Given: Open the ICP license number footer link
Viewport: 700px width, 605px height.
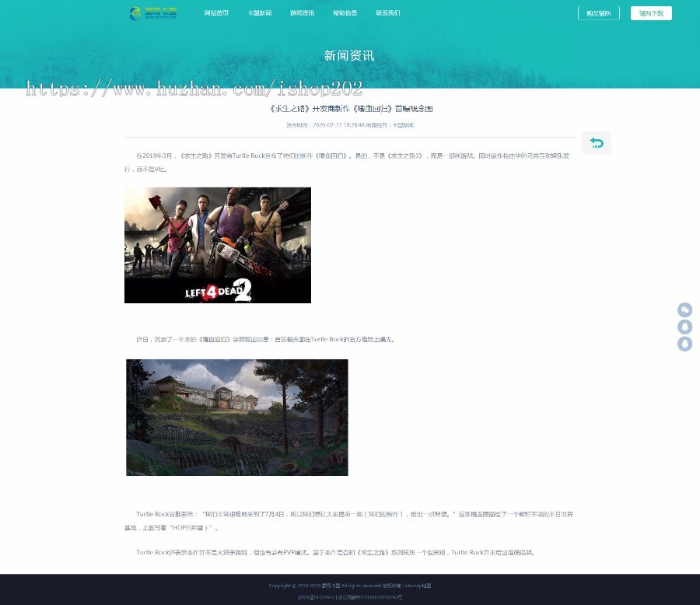Looking at the screenshot, I should (x=313, y=596).
